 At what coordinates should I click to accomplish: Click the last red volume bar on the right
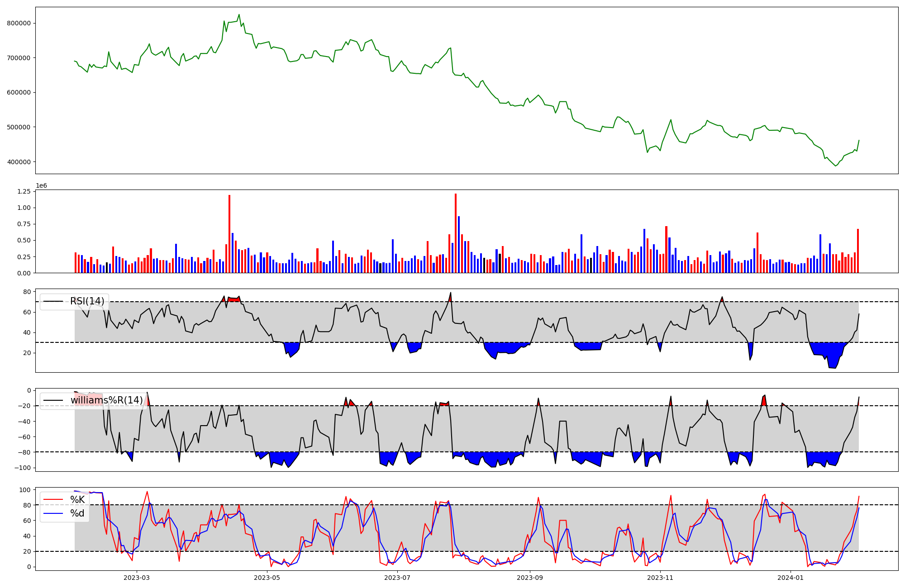[x=857, y=251]
